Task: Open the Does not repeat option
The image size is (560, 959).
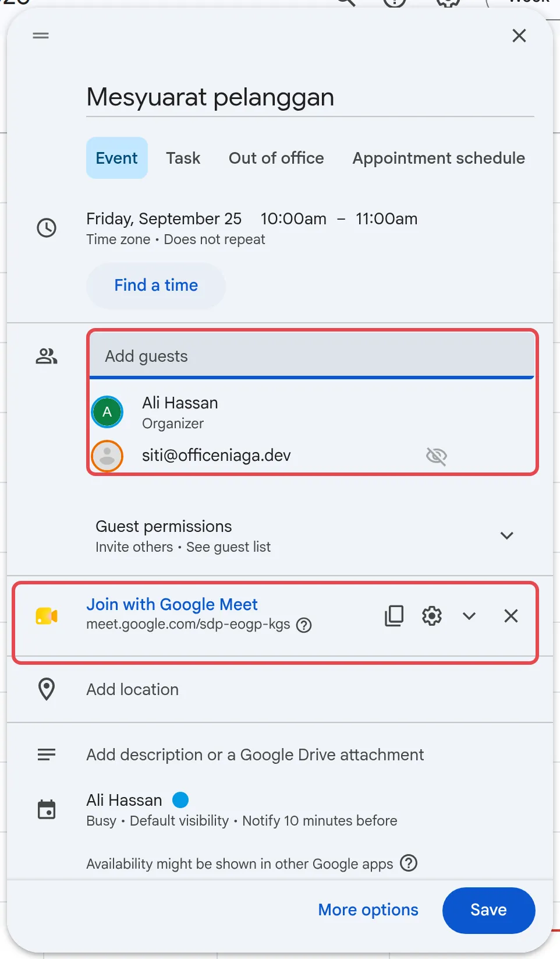Action: pos(214,239)
